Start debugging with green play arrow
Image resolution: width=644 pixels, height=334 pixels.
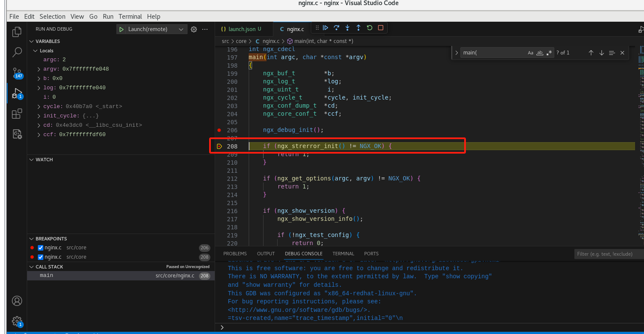pos(122,29)
